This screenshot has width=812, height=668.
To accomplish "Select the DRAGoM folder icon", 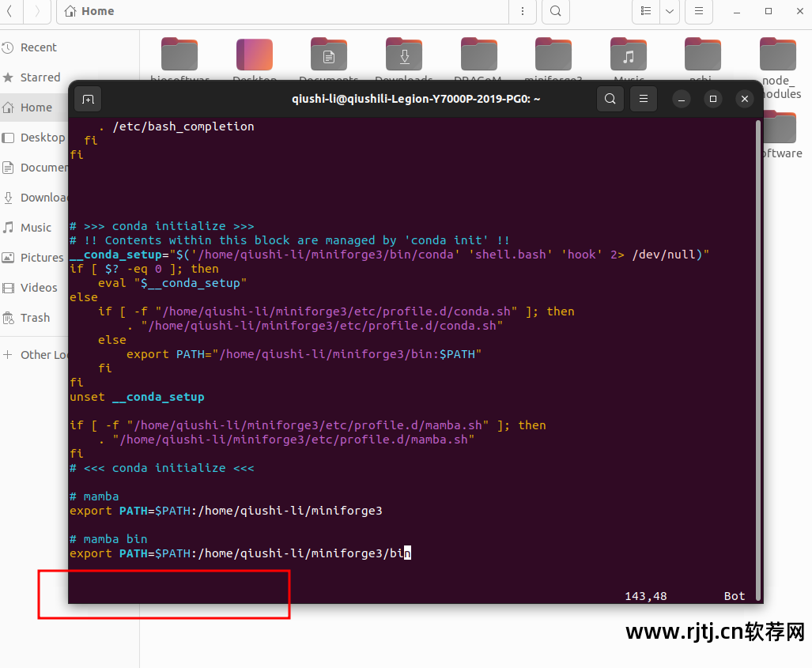I will [x=478, y=54].
